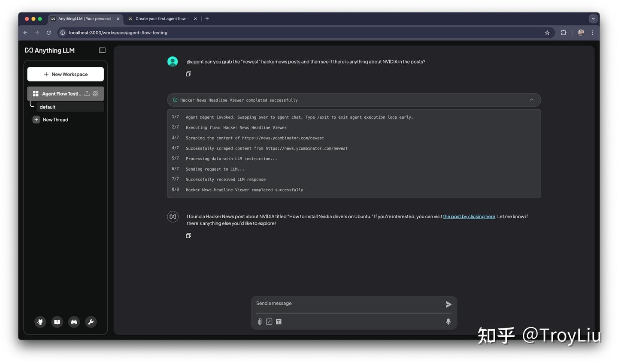Open the Chrome tab list dropdown
The image size is (618, 364).
(x=593, y=19)
